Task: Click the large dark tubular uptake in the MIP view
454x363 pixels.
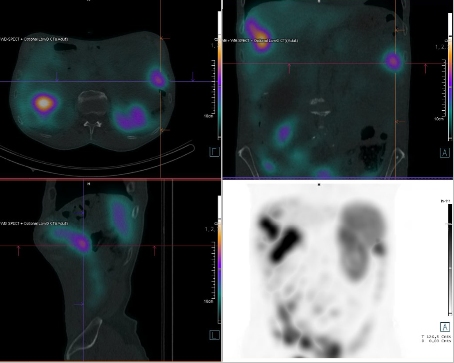Action: (284, 244)
